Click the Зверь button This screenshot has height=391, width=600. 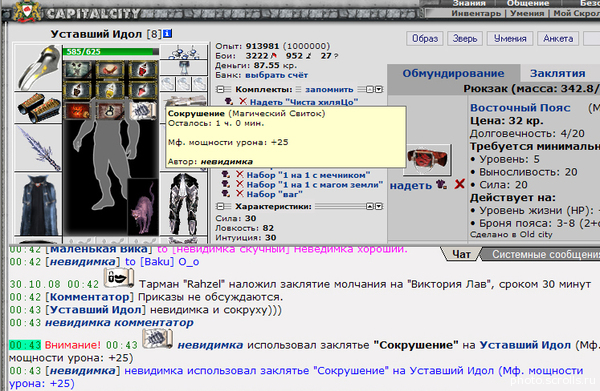(x=465, y=39)
